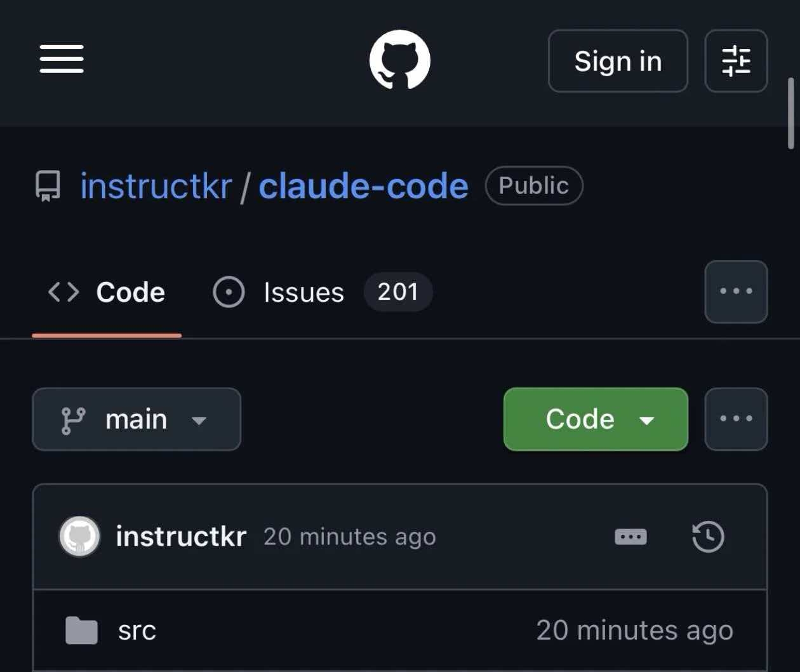
Task: Select the Code tab
Action: point(107,292)
